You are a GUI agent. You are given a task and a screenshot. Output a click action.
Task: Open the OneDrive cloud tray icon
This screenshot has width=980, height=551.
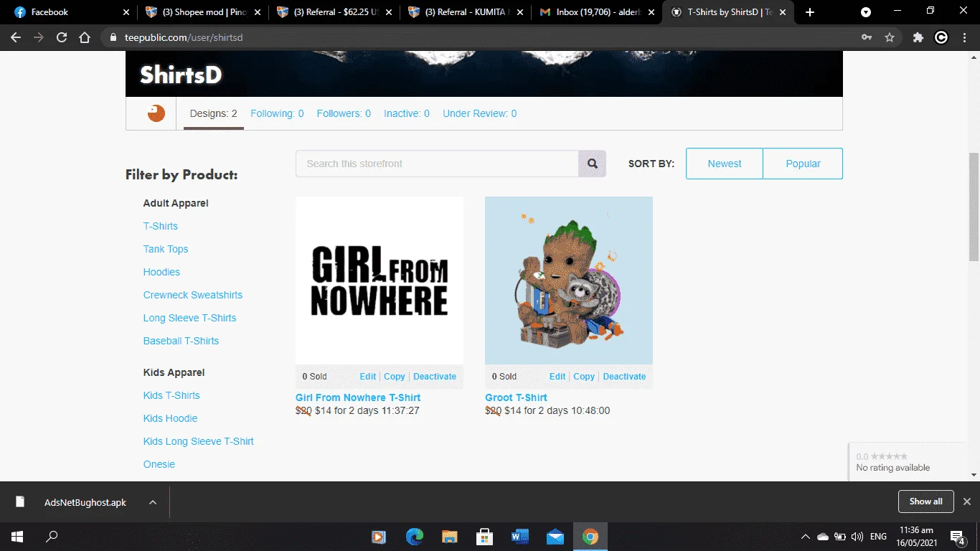[x=823, y=537]
